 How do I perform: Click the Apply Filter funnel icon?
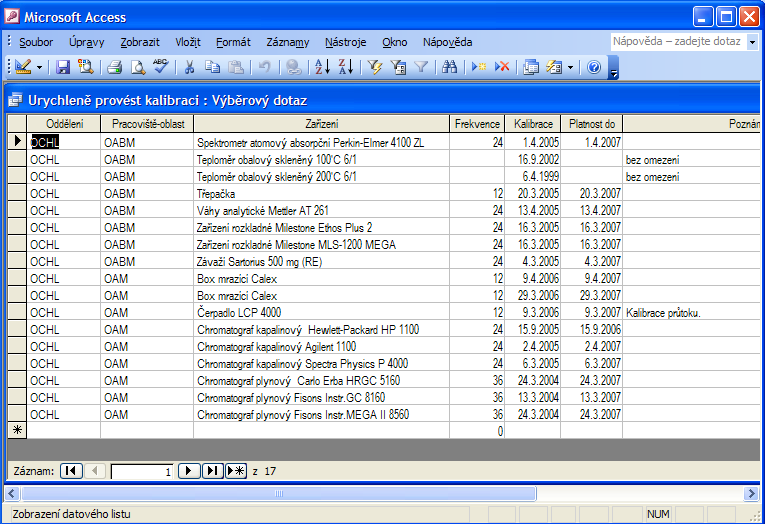(421, 67)
